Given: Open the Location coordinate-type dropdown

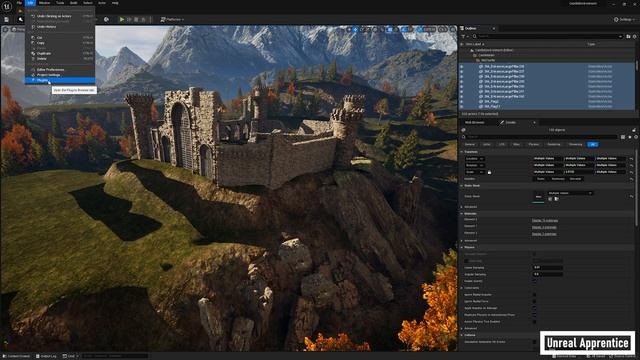Looking at the screenshot, I should click(475, 158).
